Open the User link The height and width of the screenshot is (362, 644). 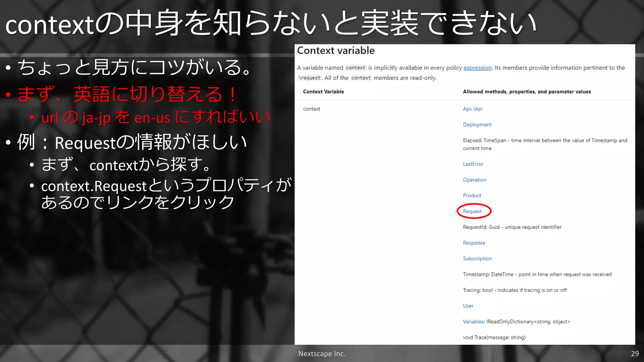coord(468,306)
